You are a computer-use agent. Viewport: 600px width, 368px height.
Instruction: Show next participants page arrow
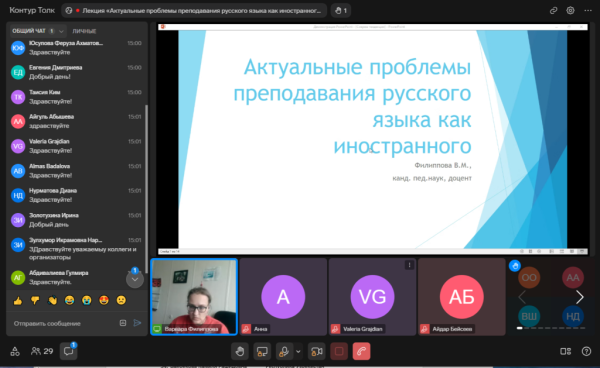pos(580,297)
